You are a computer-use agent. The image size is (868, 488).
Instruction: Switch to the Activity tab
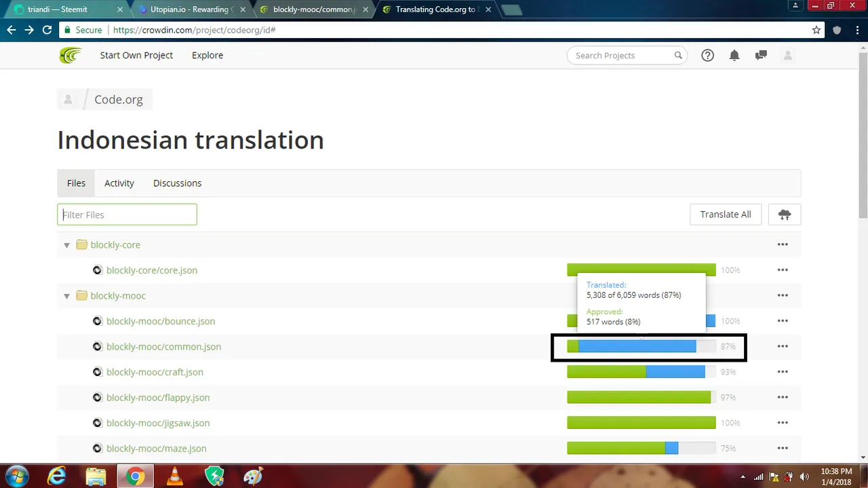[x=119, y=183]
